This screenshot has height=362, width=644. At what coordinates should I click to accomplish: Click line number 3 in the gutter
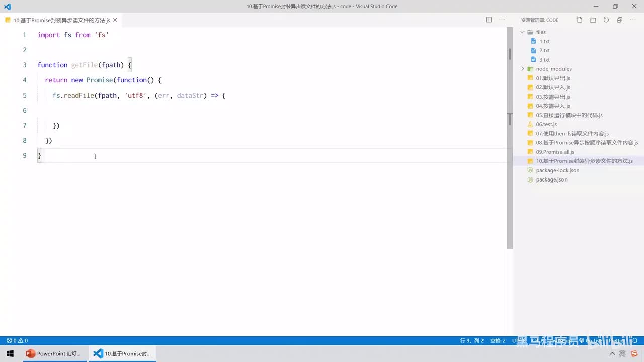coord(24,65)
